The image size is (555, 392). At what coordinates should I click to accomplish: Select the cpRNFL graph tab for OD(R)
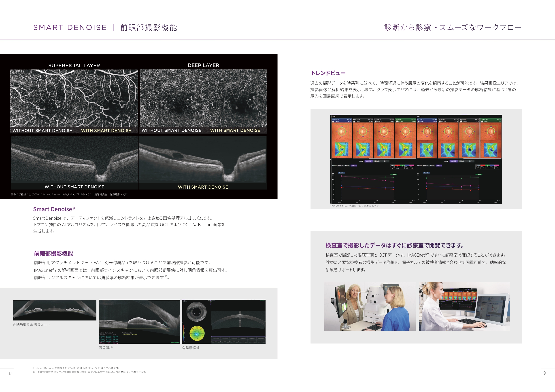368,161
